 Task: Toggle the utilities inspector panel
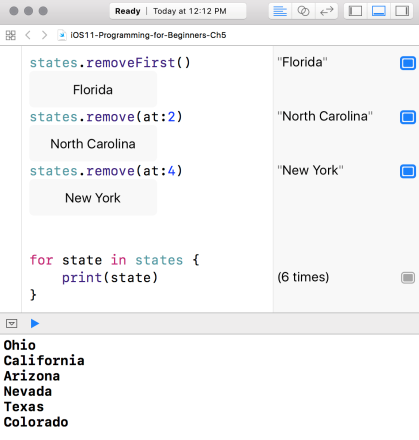[402, 11]
